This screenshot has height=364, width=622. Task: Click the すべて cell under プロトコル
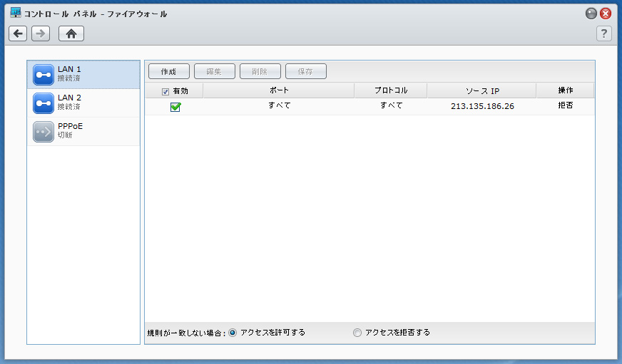coord(391,105)
